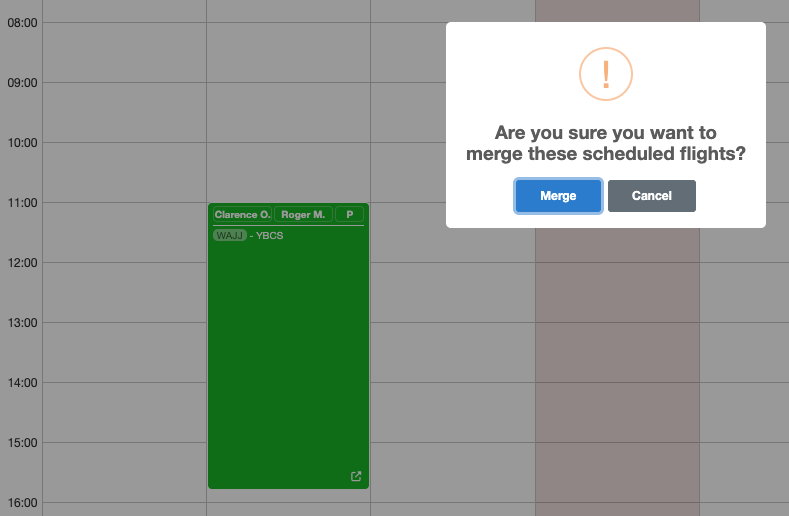
Task: Open flight details via external-link icon
Action: pos(356,476)
